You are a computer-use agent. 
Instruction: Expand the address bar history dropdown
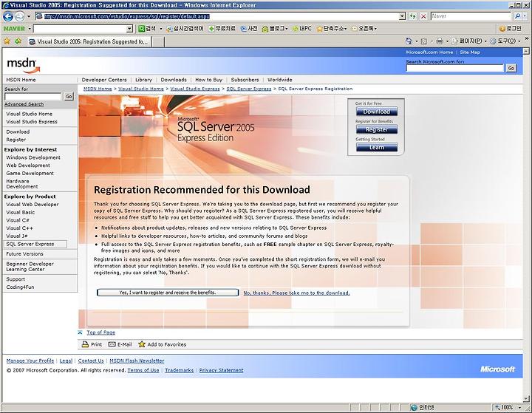402,16
